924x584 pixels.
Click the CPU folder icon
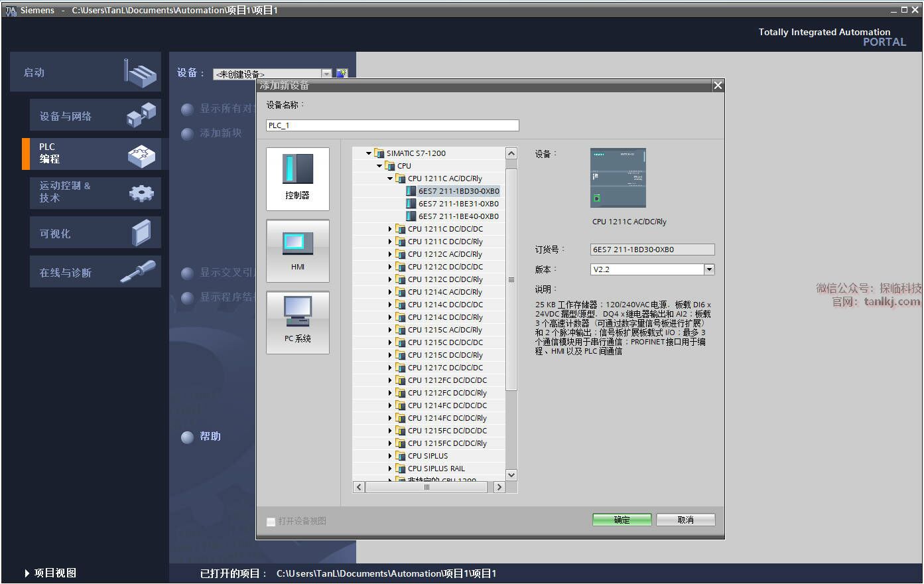[390, 166]
